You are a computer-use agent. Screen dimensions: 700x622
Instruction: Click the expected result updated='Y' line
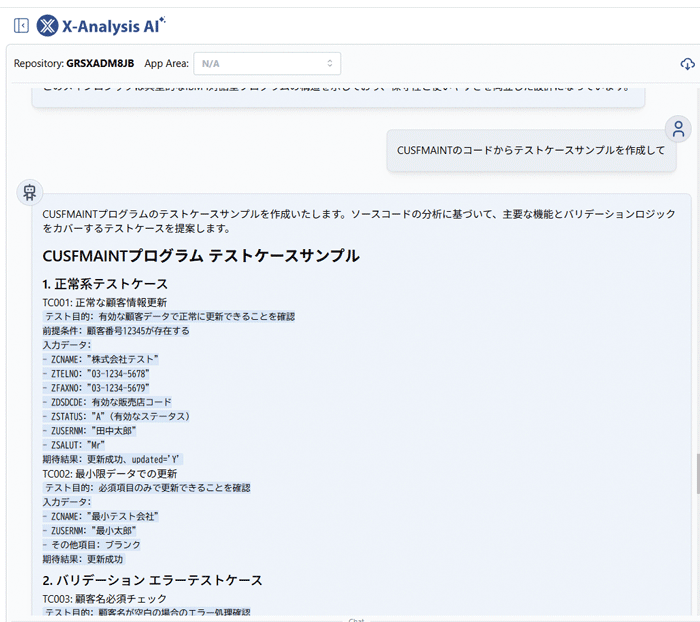pyautogui.click(x=112, y=459)
